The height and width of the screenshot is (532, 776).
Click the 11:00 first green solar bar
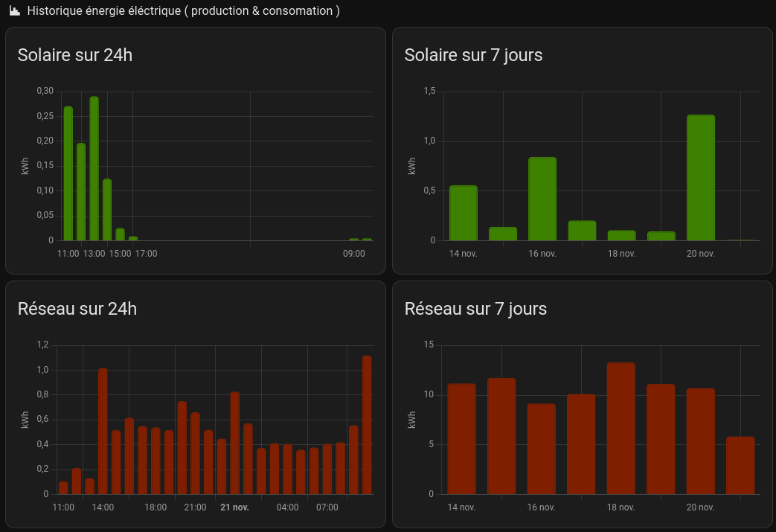click(x=68, y=173)
